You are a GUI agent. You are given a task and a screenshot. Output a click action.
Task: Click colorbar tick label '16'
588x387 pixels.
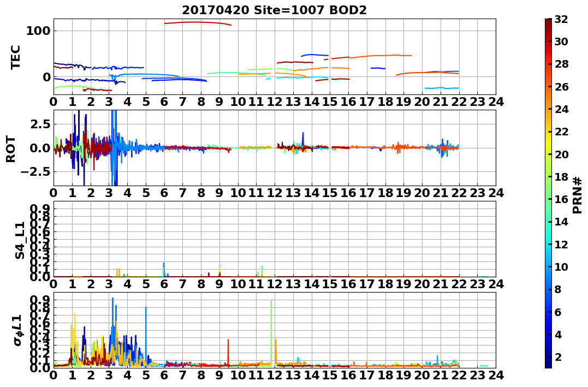click(561, 199)
